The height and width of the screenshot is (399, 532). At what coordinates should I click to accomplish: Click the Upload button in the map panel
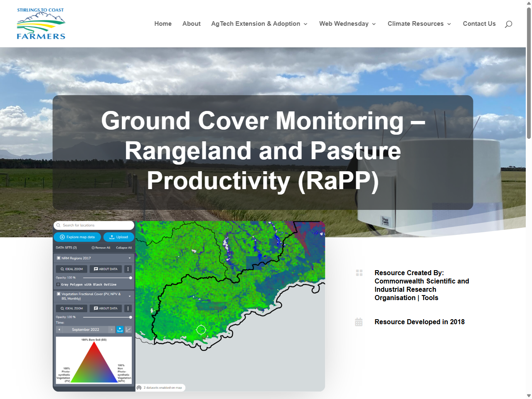click(x=118, y=237)
